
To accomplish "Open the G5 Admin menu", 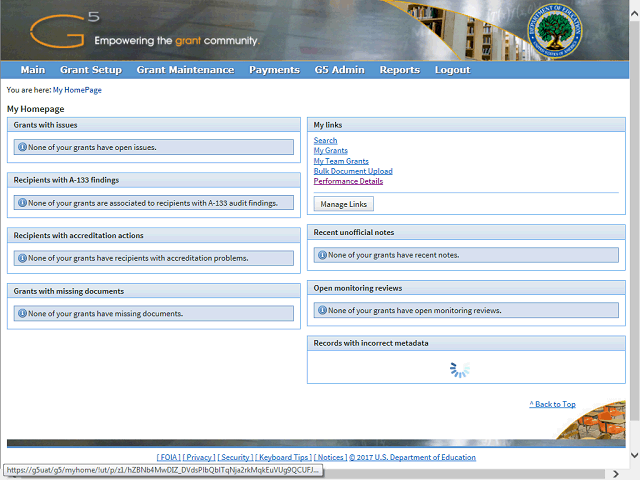I will click(339, 70).
